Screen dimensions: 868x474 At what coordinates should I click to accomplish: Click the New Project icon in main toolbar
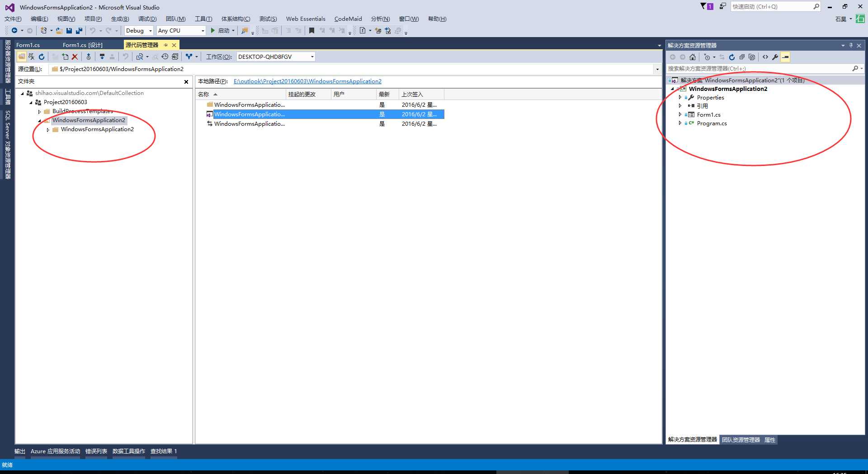43,30
